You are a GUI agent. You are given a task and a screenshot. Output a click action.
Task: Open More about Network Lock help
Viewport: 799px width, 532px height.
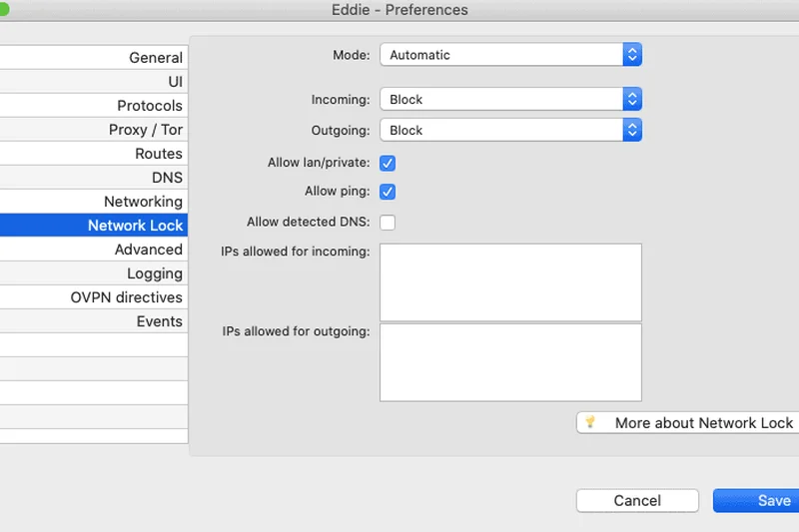[x=703, y=422]
